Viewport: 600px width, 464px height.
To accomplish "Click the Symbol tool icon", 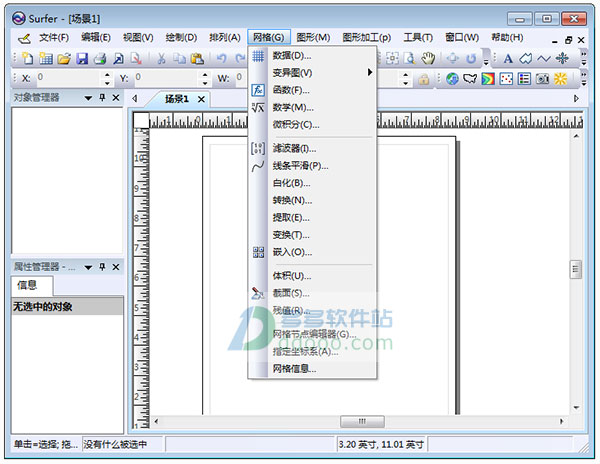I will pyautogui.click(x=562, y=59).
